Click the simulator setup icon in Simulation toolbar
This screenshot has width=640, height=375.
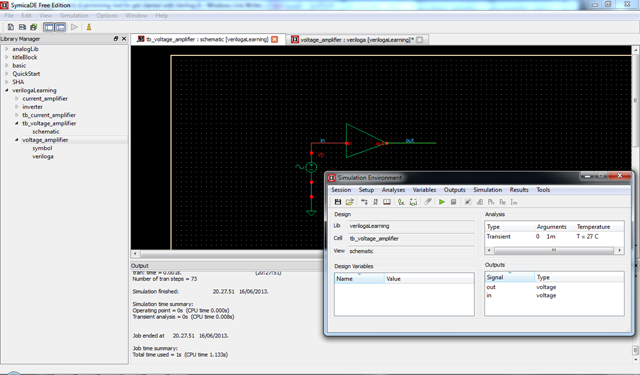pos(376,202)
